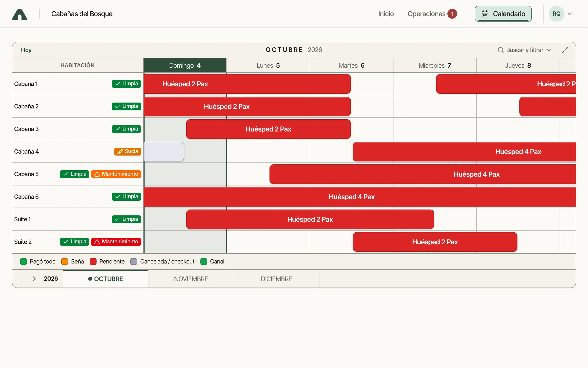
Task: Click the Operaciones notification badge
Action: [x=452, y=14]
